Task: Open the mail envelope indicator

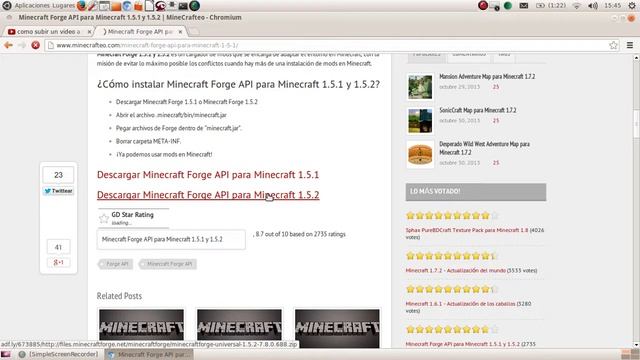Action: point(524,6)
